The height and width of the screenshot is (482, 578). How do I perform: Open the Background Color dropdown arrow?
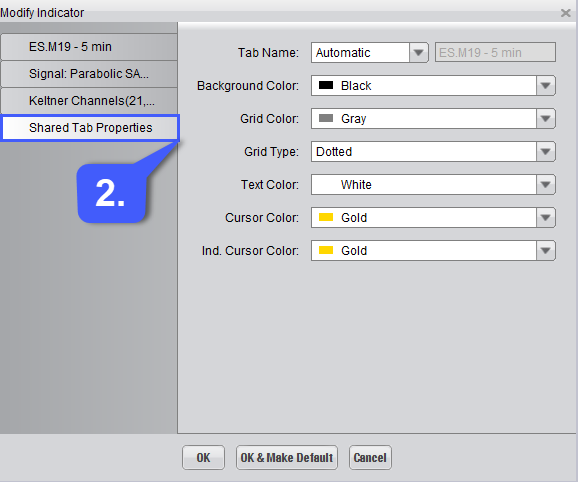[x=546, y=86]
